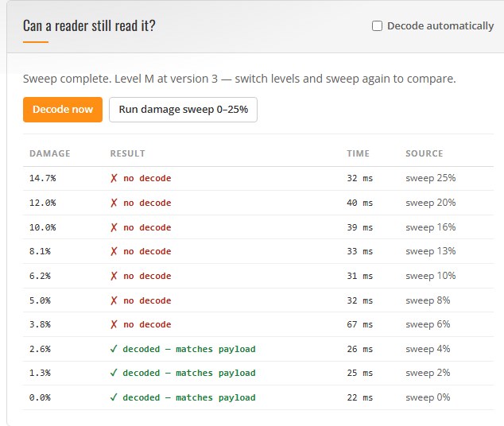Click the Decode now button
Image resolution: width=504 pixels, height=426 pixels.
click(x=63, y=110)
